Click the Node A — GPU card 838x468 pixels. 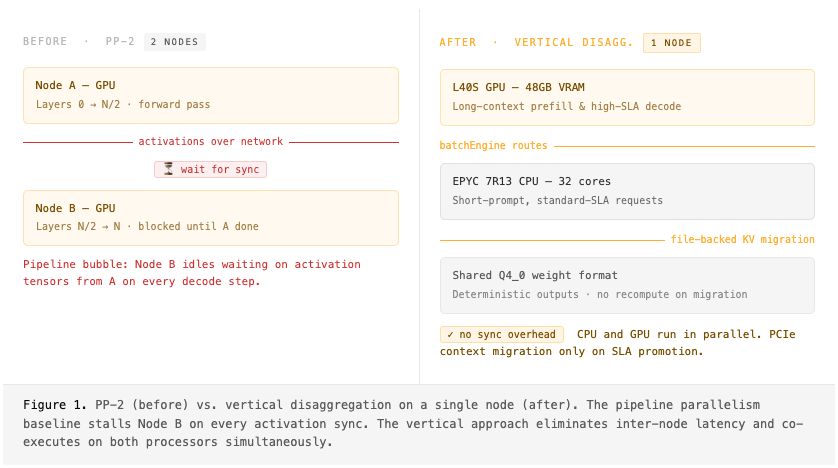tap(210, 94)
